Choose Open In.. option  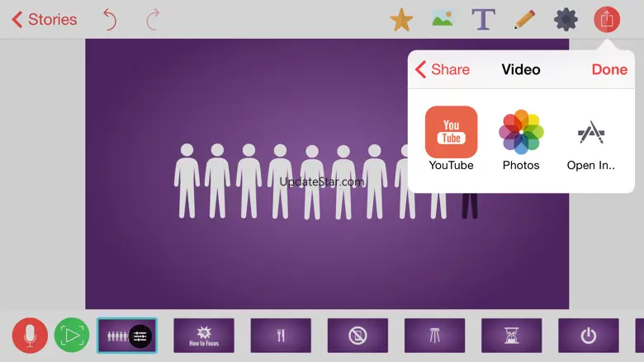point(590,144)
